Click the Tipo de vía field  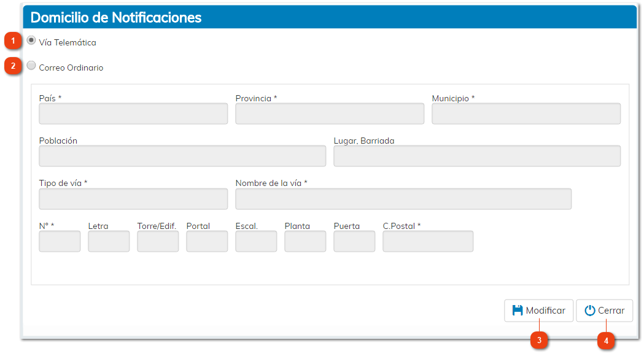coord(133,199)
